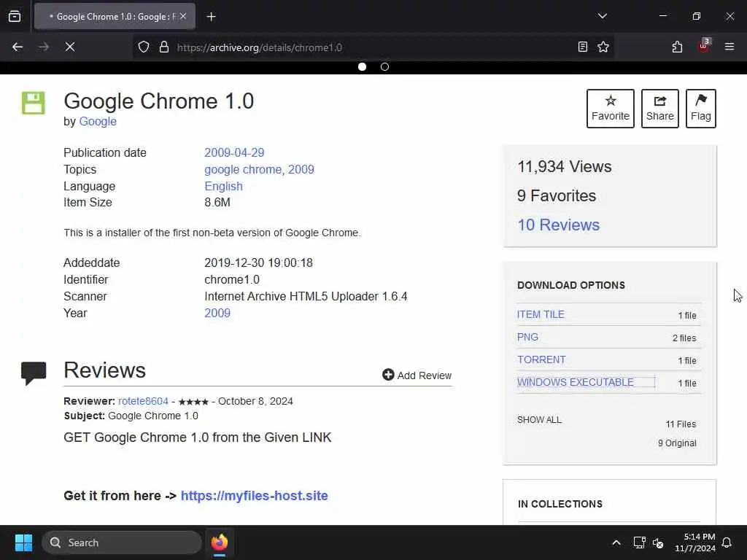
Task: Open a new tab with plus icon
Action: (211, 17)
